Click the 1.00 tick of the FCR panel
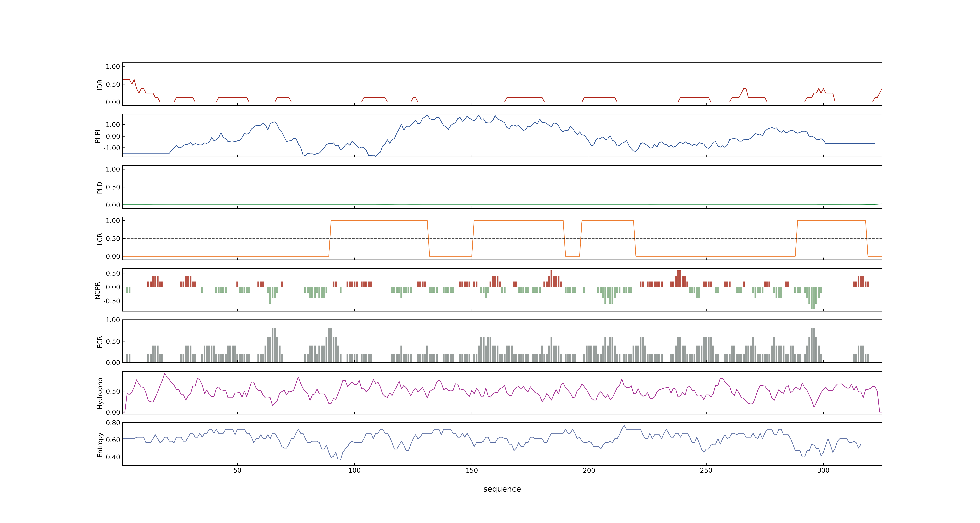 pos(113,320)
